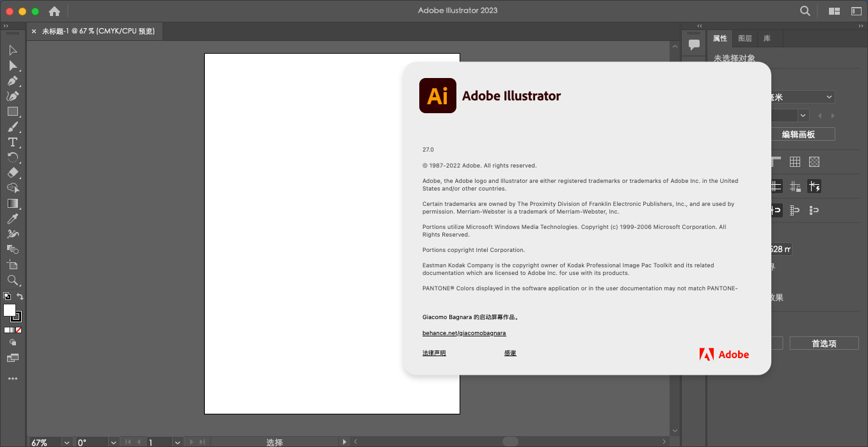
Task: Toggle lock guides icon
Action: 795,187
